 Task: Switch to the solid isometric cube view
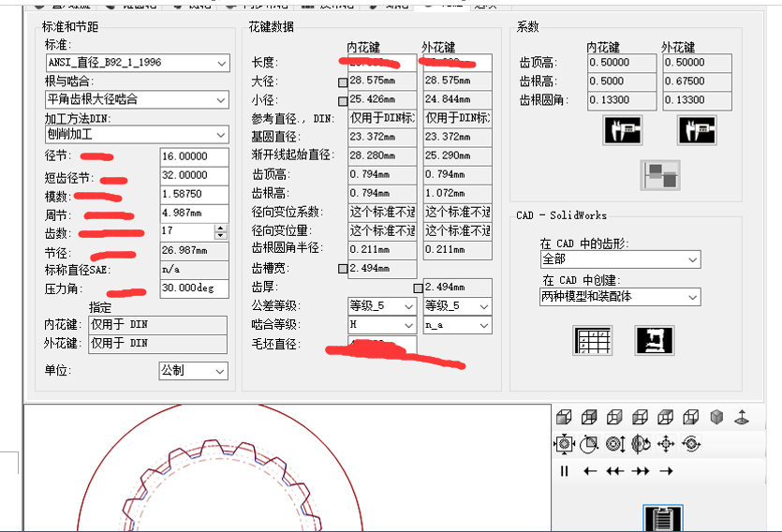[x=716, y=417]
